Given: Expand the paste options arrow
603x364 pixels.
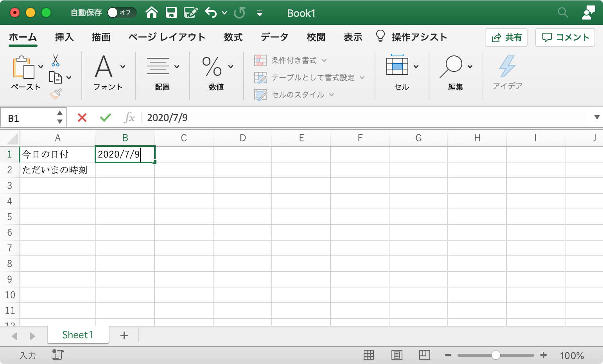Looking at the screenshot, I should click(41, 67).
